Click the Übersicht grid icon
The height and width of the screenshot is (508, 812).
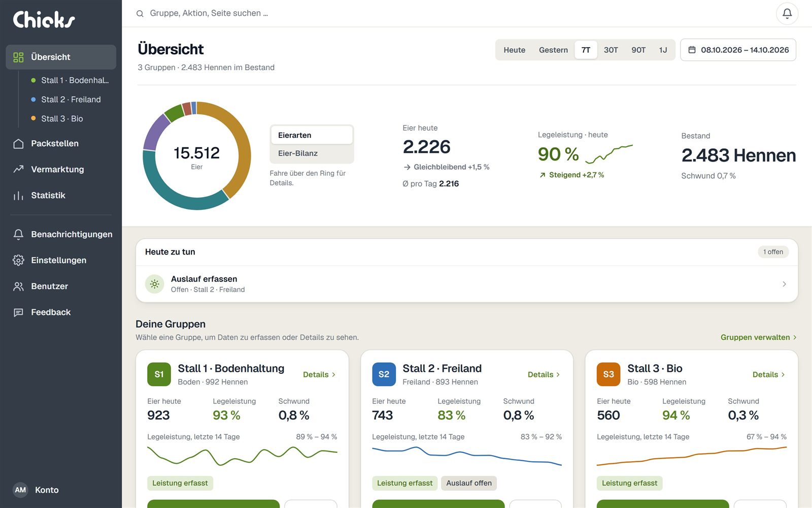pos(18,57)
